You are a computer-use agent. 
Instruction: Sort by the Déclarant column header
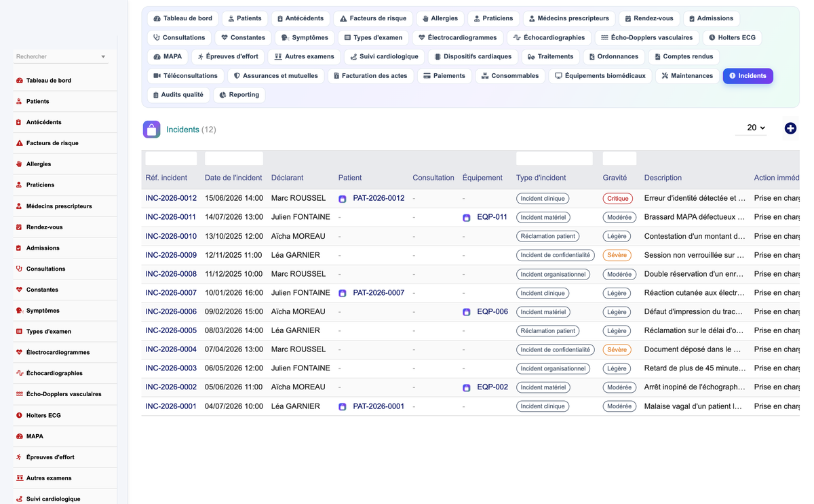(287, 178)
